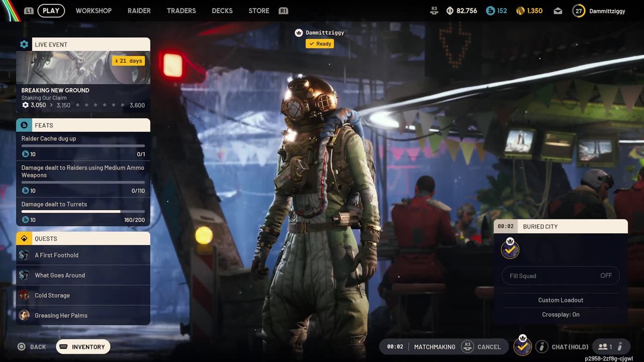This screenshot has height=362, width=644.
Task: Go to the TRADERS tab
Action: pyautogui.click(x=181, y=11)
